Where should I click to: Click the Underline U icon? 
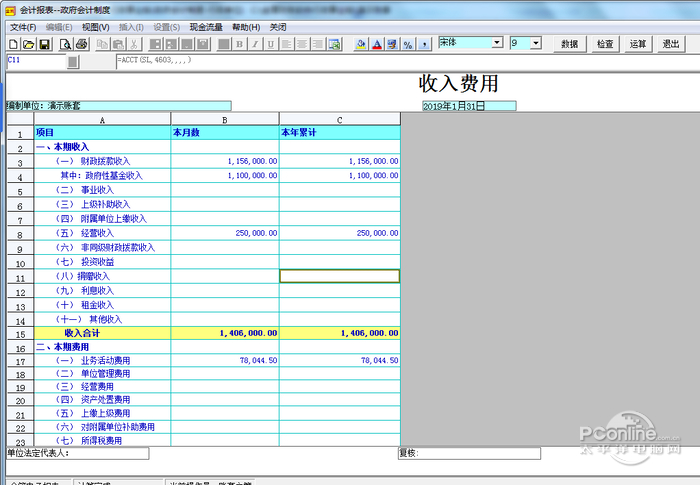[x=271, y=44]
